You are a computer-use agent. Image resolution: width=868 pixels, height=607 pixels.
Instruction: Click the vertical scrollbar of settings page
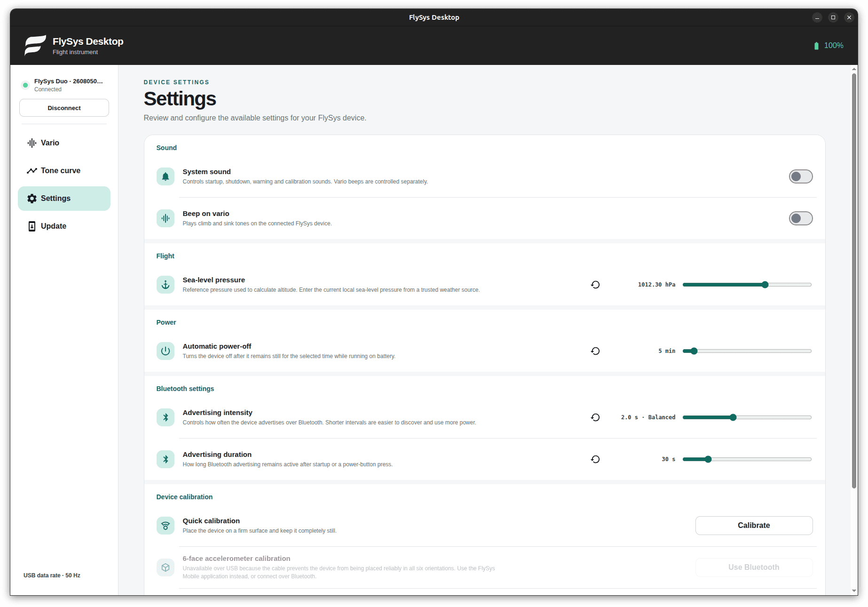click(x=854, y=281)
